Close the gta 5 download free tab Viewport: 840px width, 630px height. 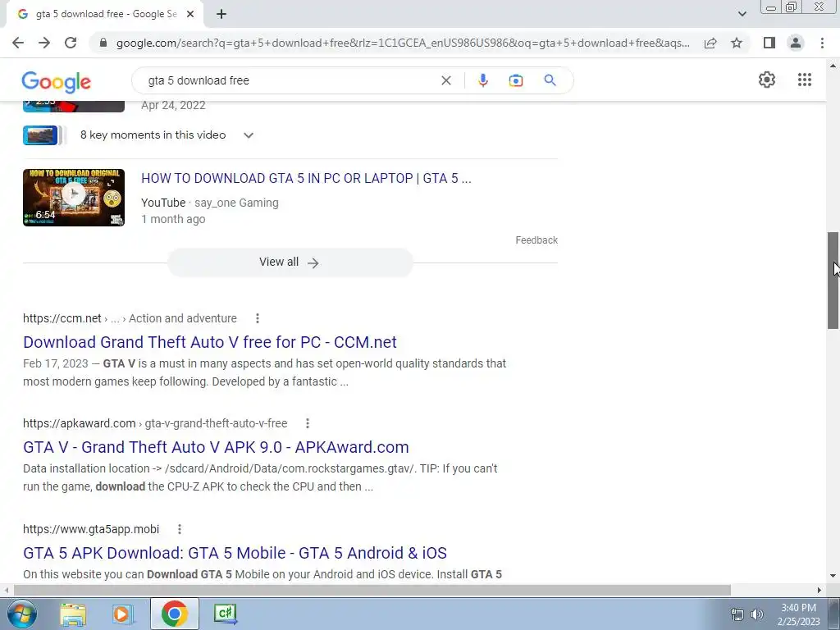tap(190, 14)
